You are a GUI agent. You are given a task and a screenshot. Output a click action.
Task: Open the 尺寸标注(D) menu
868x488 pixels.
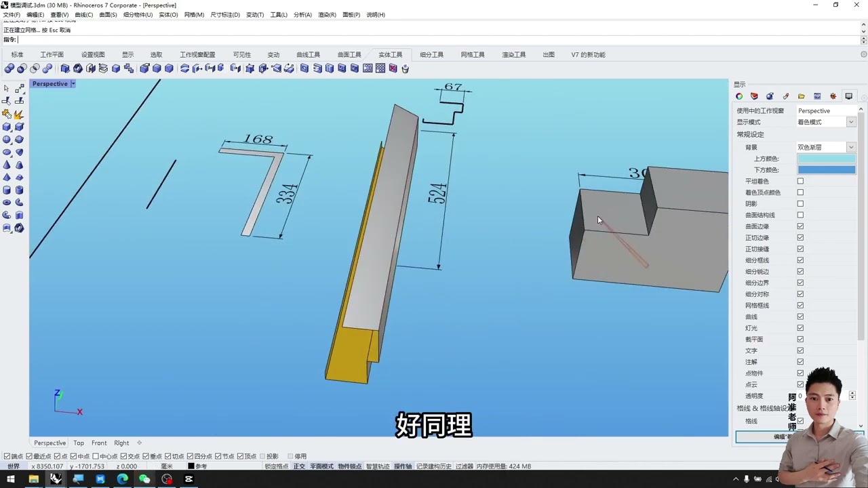[225, 14]
